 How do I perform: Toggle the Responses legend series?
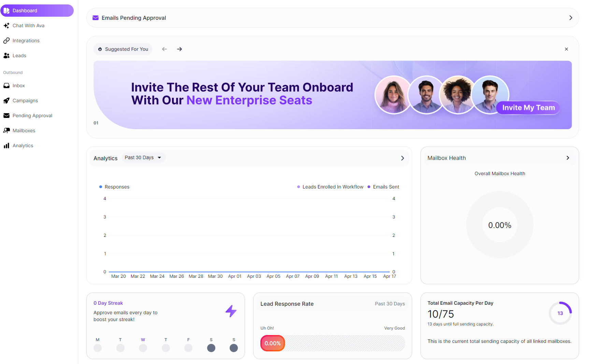pos(114,187)
